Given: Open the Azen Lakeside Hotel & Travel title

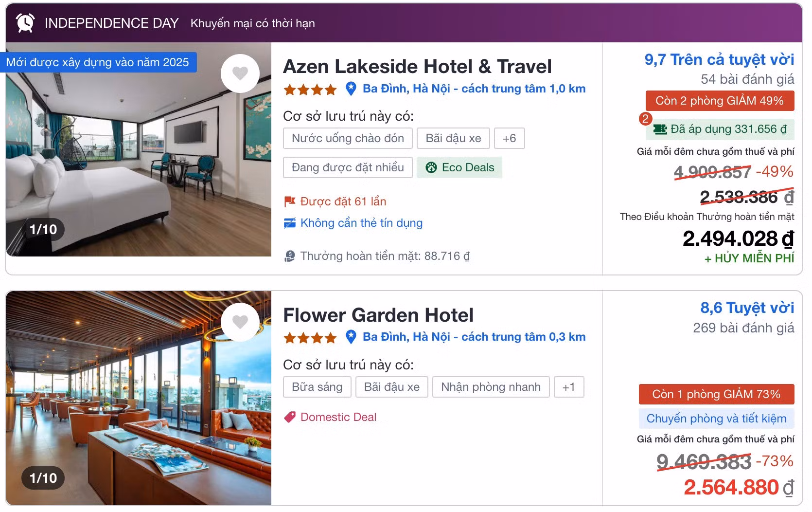Looking at the screenshot, I should pyautogui.click(x=417, y=67).
